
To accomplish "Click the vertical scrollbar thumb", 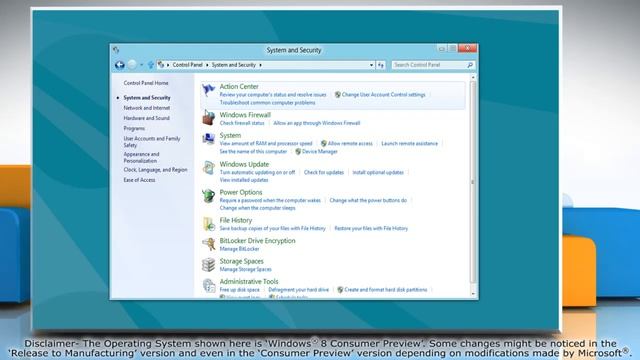I will click(x=473, y=182).
